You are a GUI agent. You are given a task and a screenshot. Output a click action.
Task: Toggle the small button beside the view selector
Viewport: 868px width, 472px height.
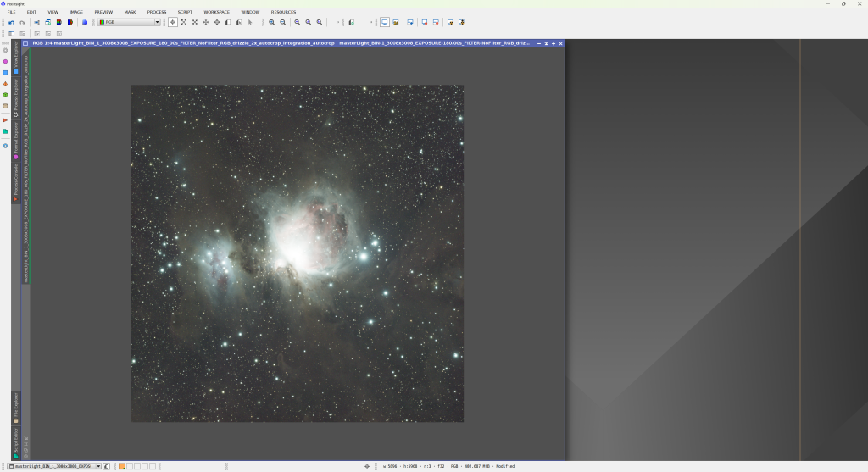107,466
